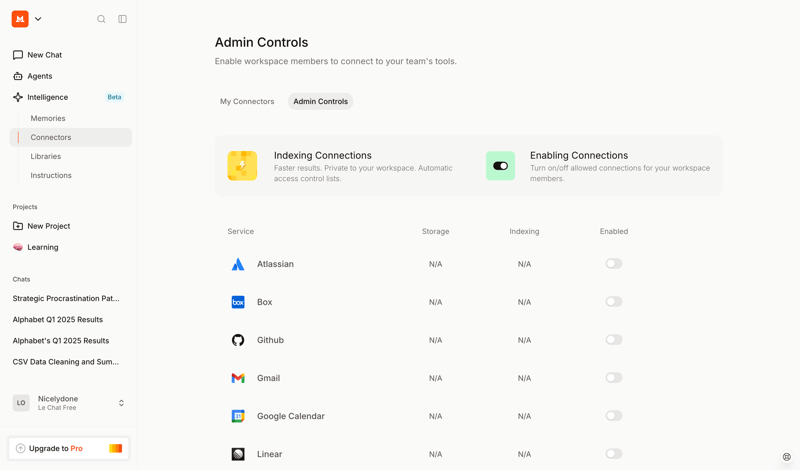Click the Atlassian service icon
The height and width of the screenshot is (470, 800).
238,264
